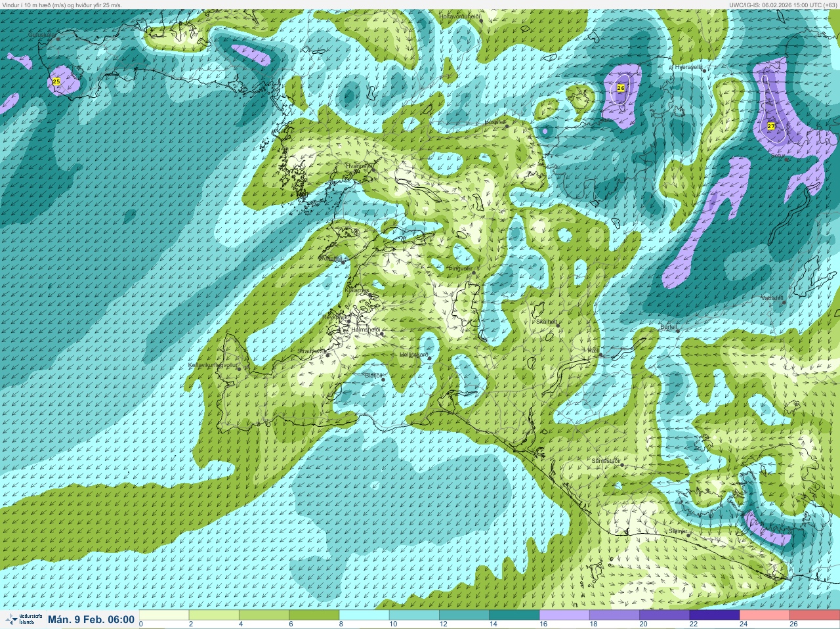Screen dimensions: 840x629
Task: Click the Hveravellir station label
Action: coord(688,67)
